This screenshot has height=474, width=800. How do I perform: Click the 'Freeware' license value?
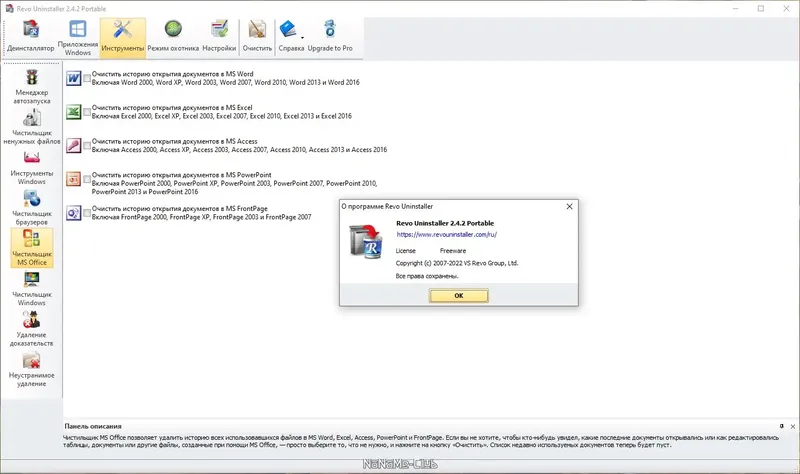tap(453, 251)
